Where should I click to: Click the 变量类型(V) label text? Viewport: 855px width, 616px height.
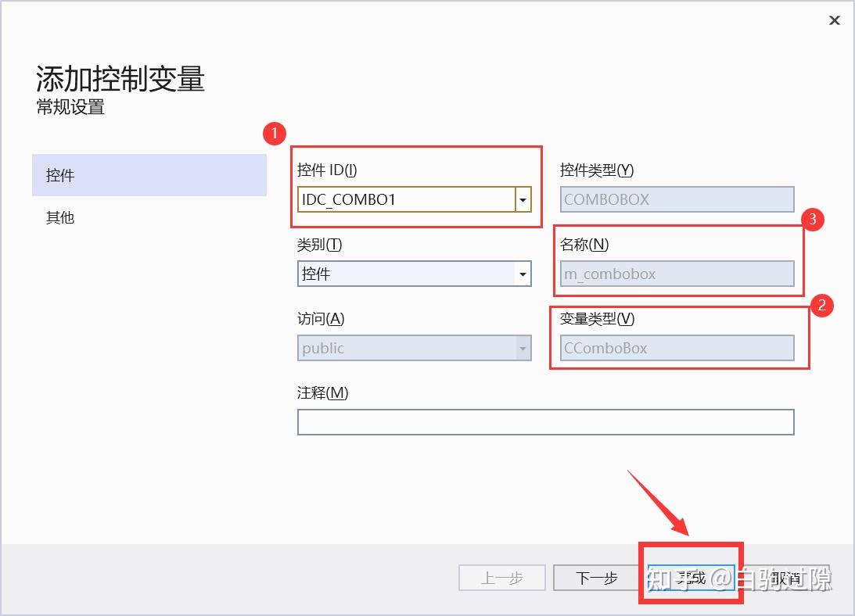(596, 319)
